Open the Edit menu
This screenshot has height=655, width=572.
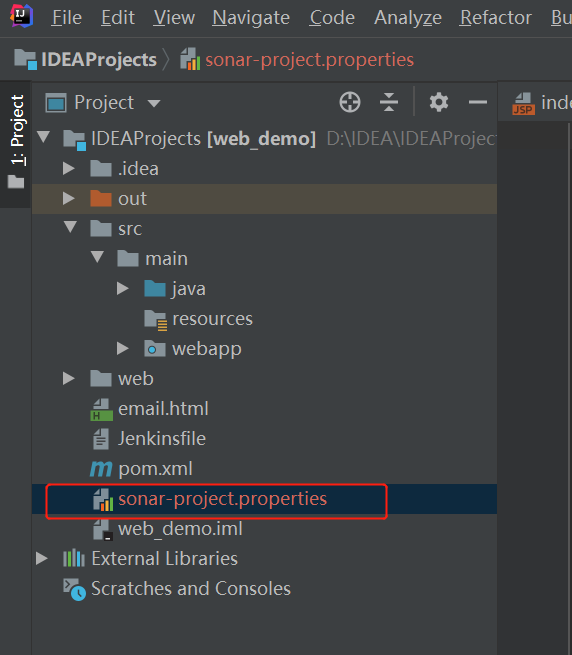pos(118,18)
